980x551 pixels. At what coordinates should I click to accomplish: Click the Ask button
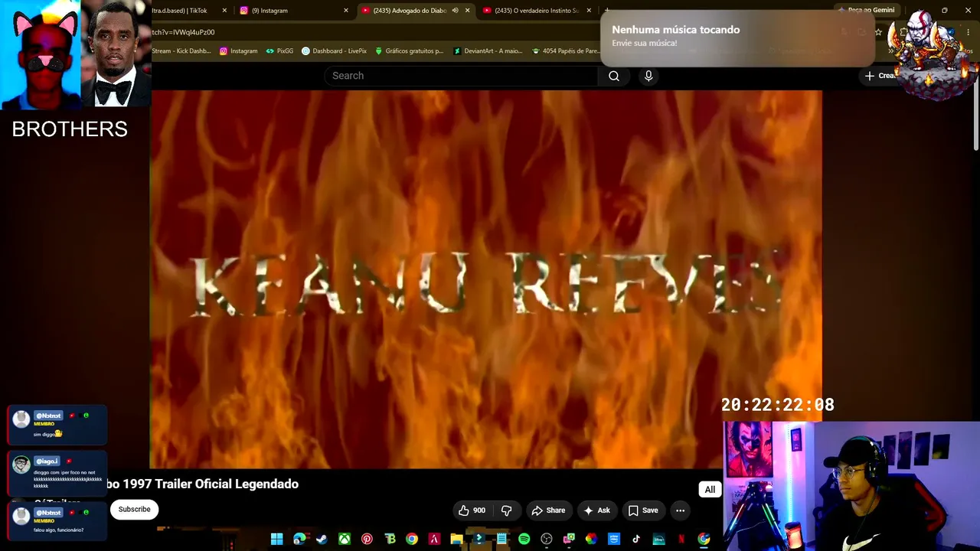pyautogui.click(x=596, y=510)
